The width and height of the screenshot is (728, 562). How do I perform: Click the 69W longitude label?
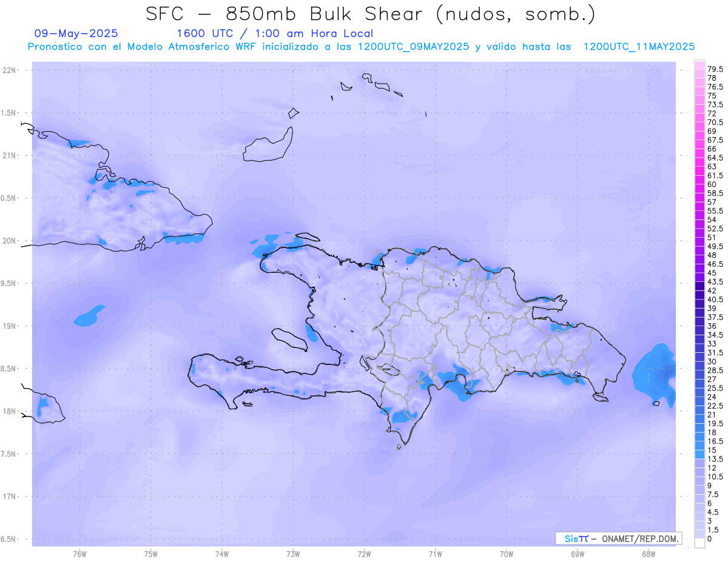point(578,554)
